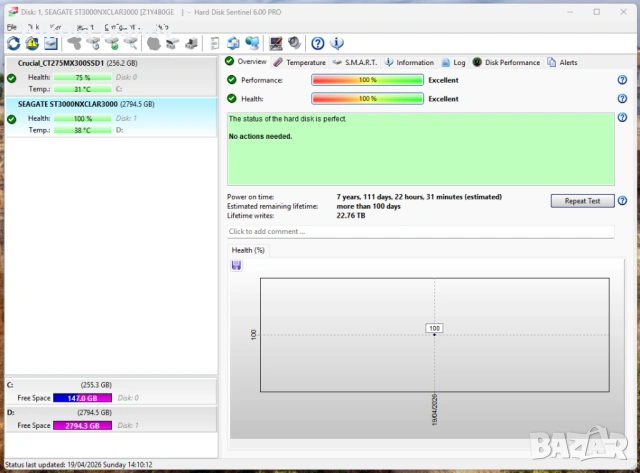This screenshot has width=640, height=473.
Task: Click help icon beside Repeat Test button
Action: pos(622,200)
